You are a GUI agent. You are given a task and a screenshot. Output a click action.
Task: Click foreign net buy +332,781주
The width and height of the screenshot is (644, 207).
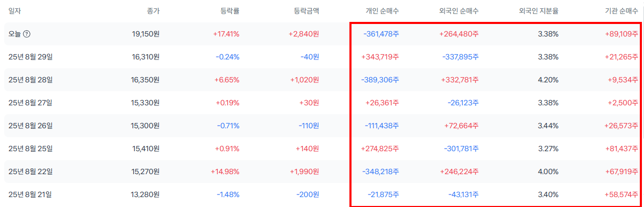pos(460,80)
